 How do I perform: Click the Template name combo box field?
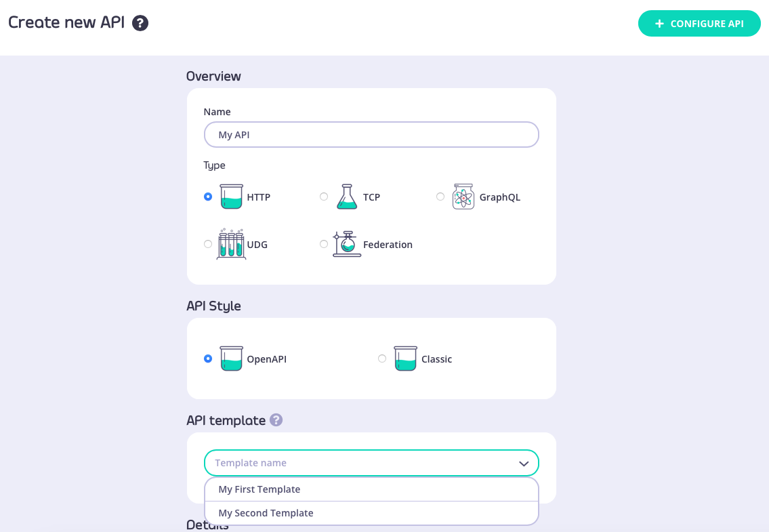(x=359, y=463)
